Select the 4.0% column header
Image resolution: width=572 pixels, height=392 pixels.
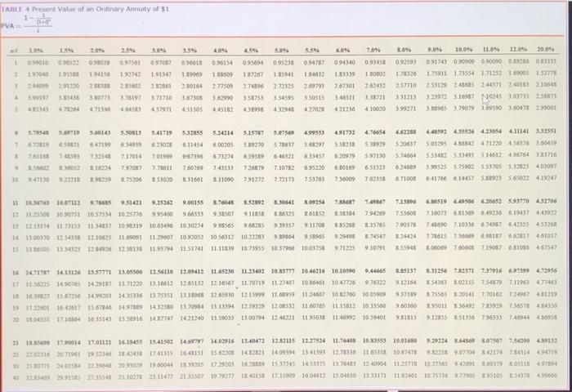click(x=221, y=51)
